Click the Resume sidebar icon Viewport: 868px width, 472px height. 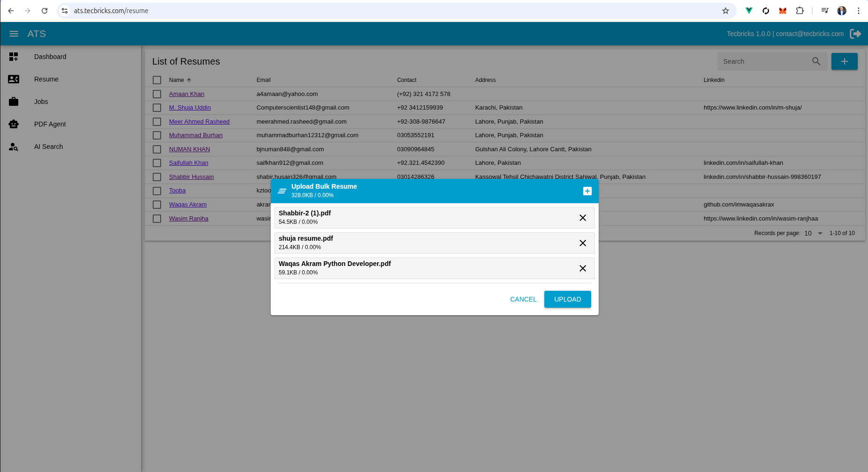[14, 79]
